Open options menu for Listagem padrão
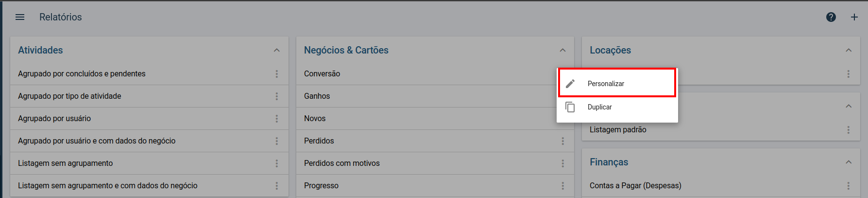This screenshot has width=868, height=198. pos(849,130)
